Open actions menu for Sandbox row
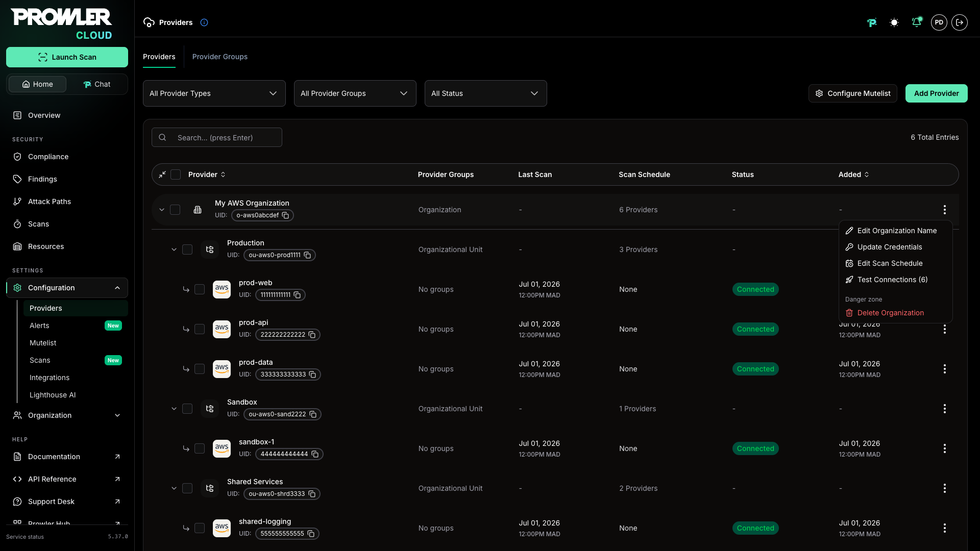Screen dimensions: 980x551 coord(945,409)
